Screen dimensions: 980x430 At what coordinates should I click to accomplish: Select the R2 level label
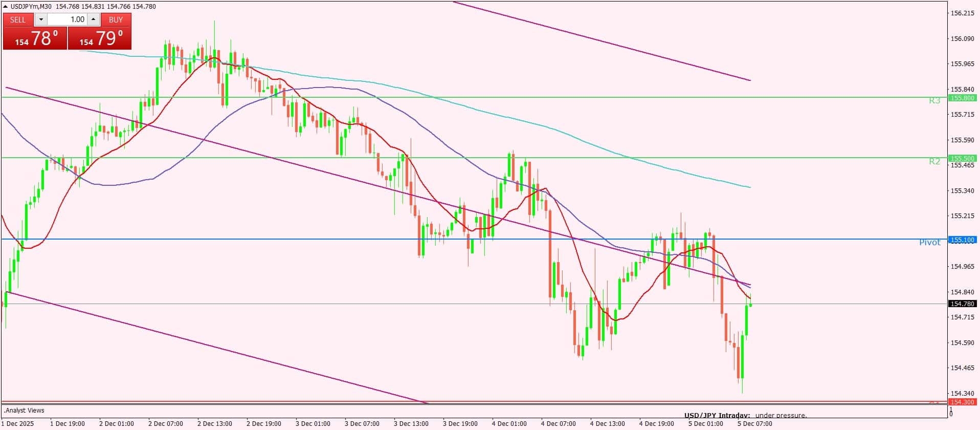[x=934, y=162]
